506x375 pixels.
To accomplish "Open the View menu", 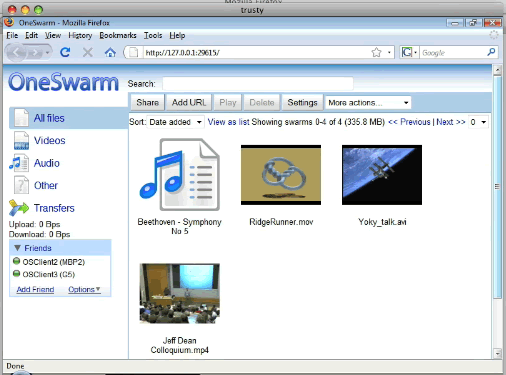I will click(53, 35).
